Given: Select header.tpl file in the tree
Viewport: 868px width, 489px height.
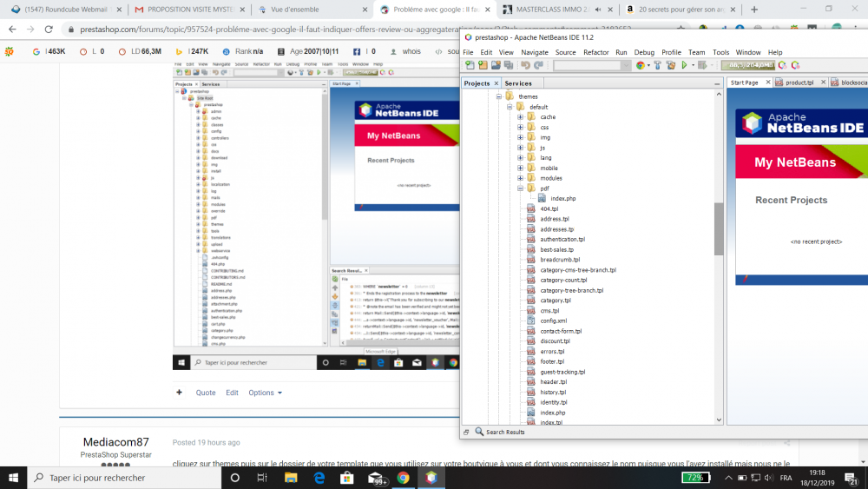Looking at the screenshot, I should (x=553, y=382).
